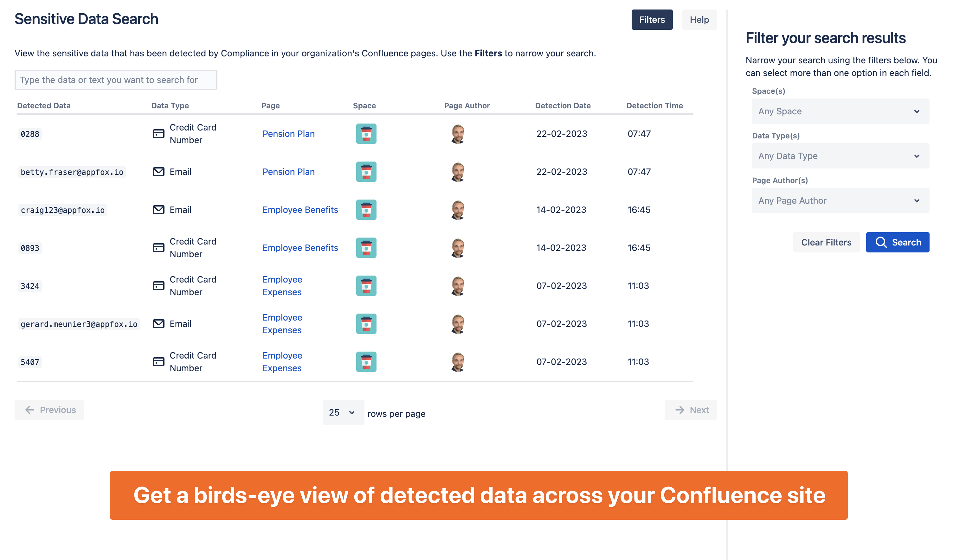966x560 pixels.
Task: Open the rows per page dropdown showing 25
Action: (343, 412)
